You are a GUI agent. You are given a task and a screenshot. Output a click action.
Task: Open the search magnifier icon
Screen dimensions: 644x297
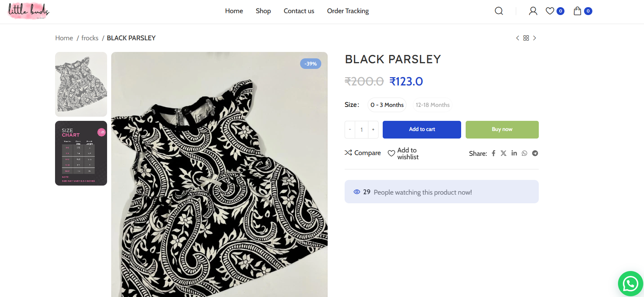pyautogui.click(x=499, y=11)
